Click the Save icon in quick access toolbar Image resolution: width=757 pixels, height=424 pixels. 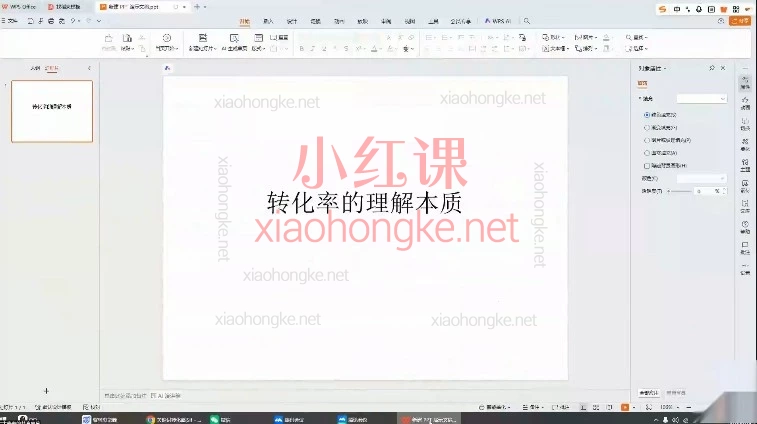pyautogui.click(x=30, y=21)
